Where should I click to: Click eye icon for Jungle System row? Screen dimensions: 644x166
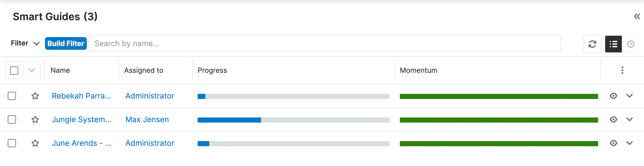tap(613, 120)
